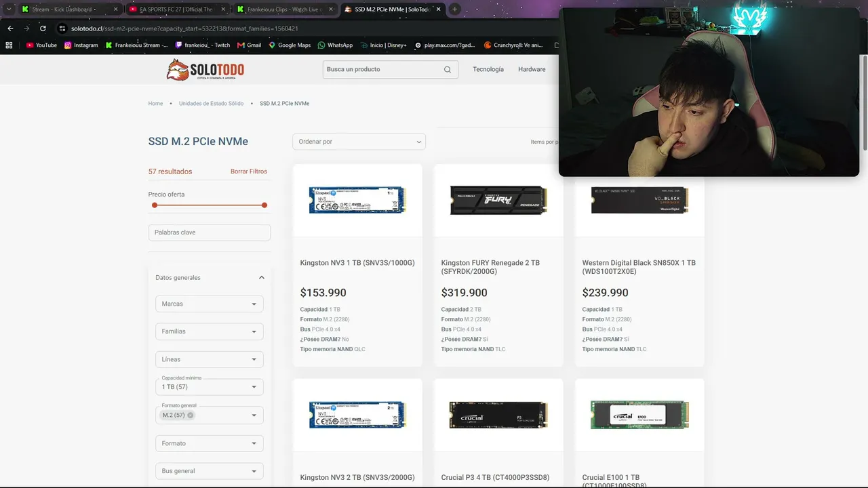This screenshot has width=868, height=488.
Task: Close the Frankeiouu Clips tab
Action: 330,9
